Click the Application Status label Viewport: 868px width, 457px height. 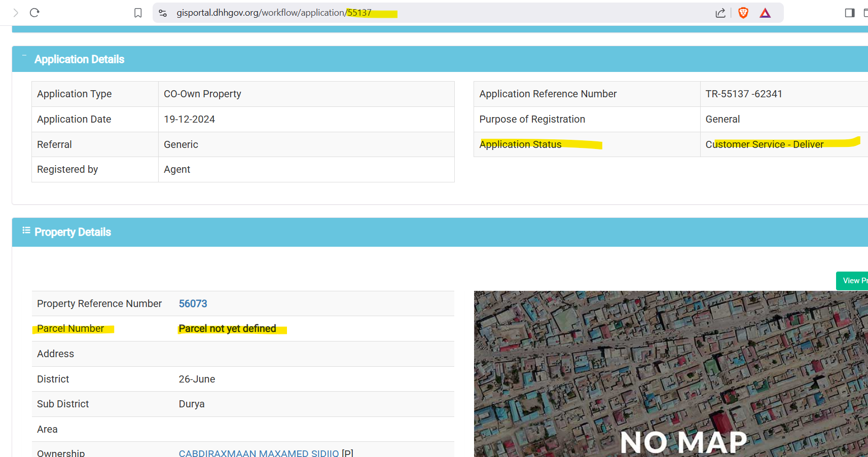point(520,144)
